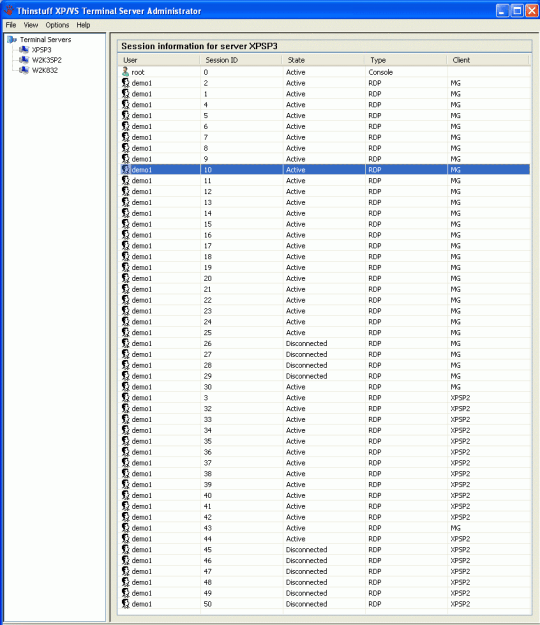Screen dimensions: 540x625
Task: Click Session ID cell '21'
Action: [208, 289]
